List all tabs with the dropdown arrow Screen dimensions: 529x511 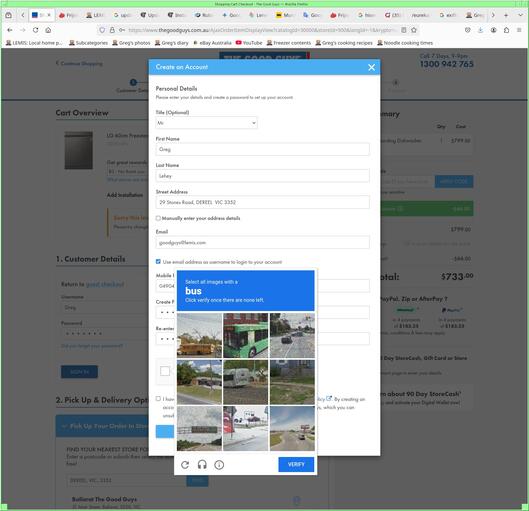pos(520,15)
